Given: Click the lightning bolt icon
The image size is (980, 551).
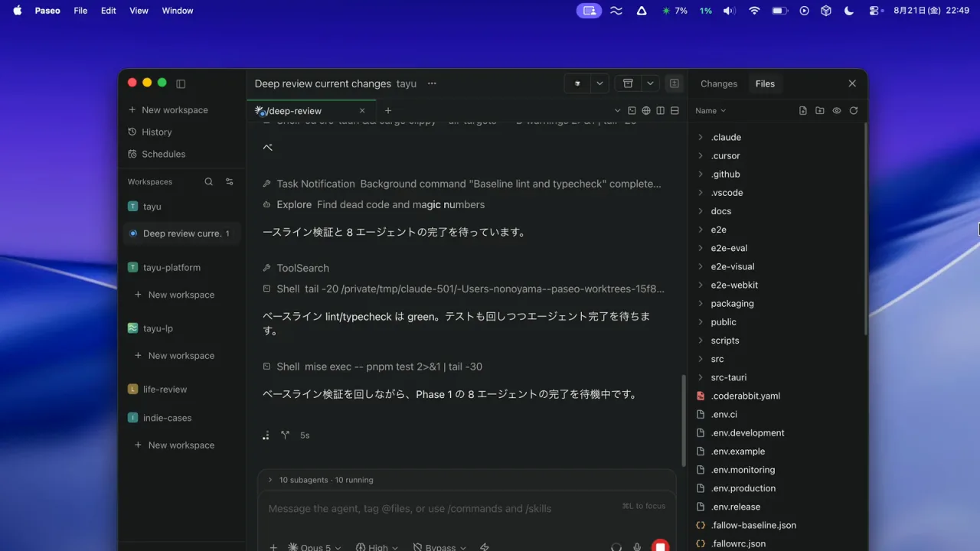Looking at the screenshot, I should pos(484,547).
